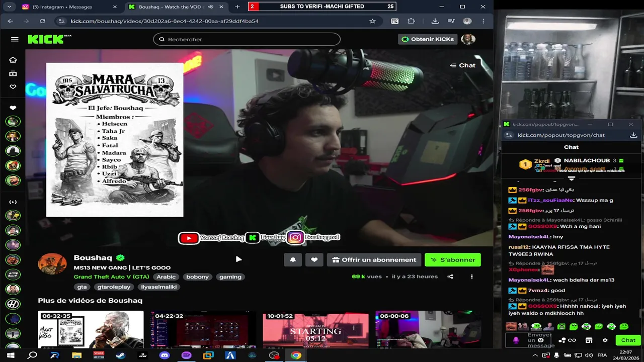This screenshot has height=362, width=644.
Task: Click the clock showing 22:07
Action: (x=626, y=352)
